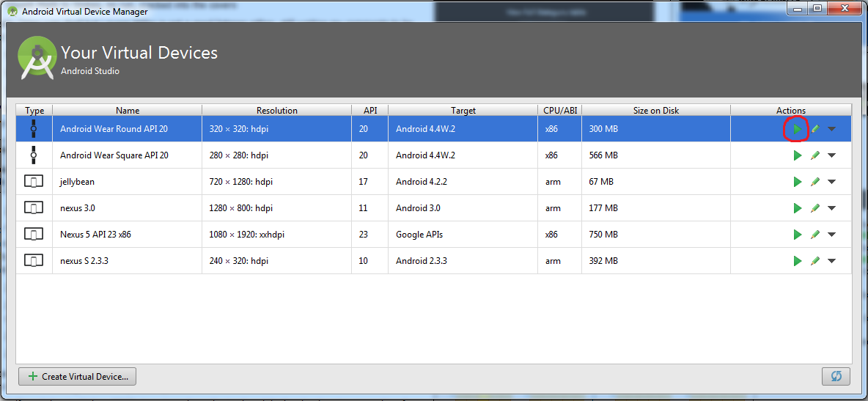Viewport: 868px width, 401px height.
Task: Click the jellybean phone type icon
Action: (34, 182)
